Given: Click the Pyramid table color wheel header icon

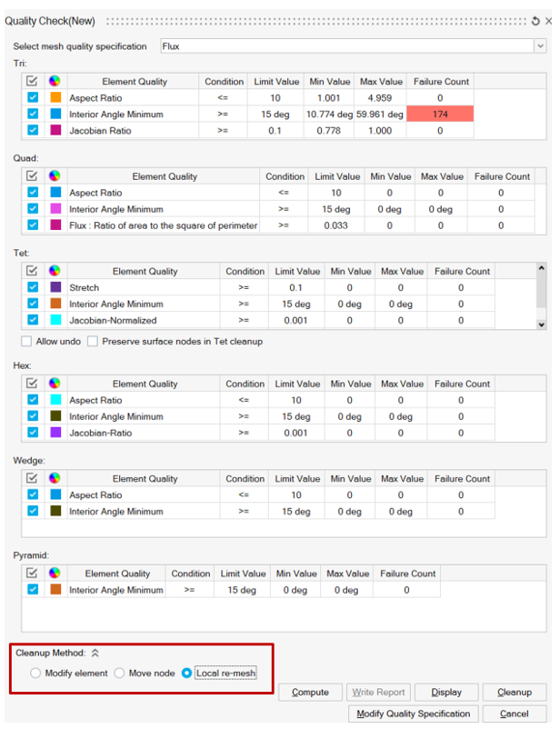Looking at the screenshot, I should coord(55,574).
